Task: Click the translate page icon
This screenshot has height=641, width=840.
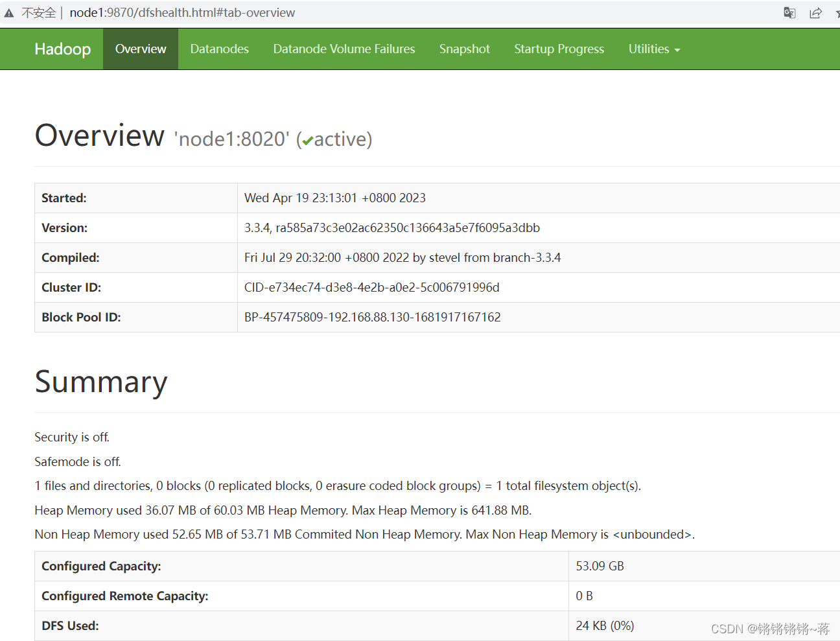Action: pyautogui.click(x=789, y=13)
